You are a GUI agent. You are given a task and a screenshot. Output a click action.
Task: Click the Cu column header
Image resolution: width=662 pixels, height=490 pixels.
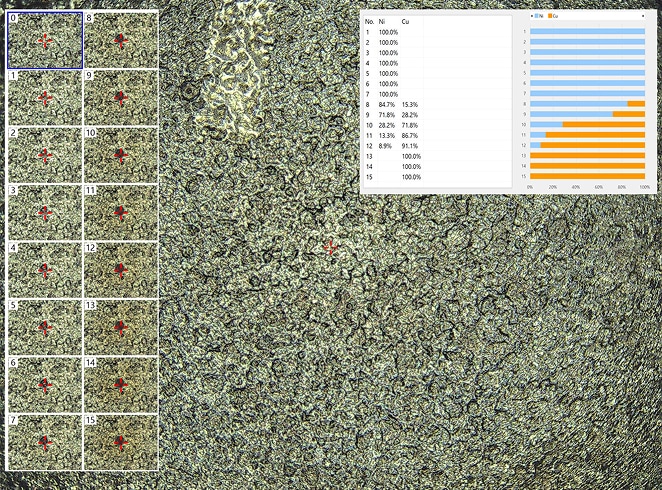405,20
